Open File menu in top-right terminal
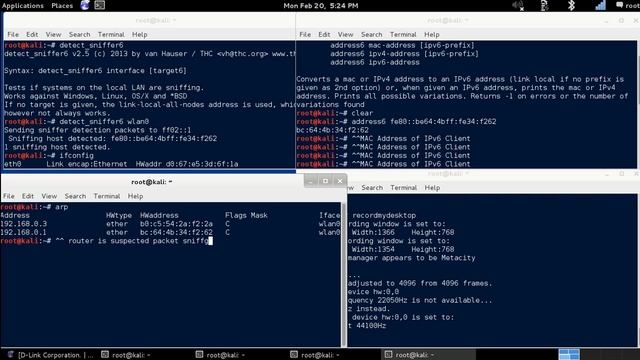Viewport: 640px width, 360px height. (305, 35)
